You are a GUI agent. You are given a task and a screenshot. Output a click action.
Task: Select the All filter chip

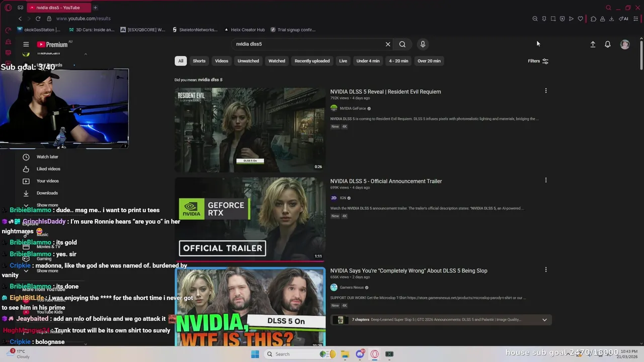click(181, 61)
